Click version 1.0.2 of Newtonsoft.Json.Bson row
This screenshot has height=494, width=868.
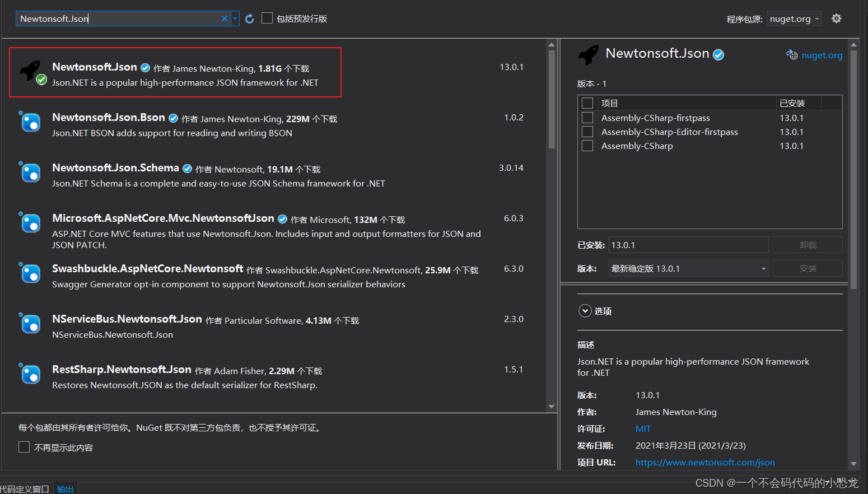[x=514, y=117]
